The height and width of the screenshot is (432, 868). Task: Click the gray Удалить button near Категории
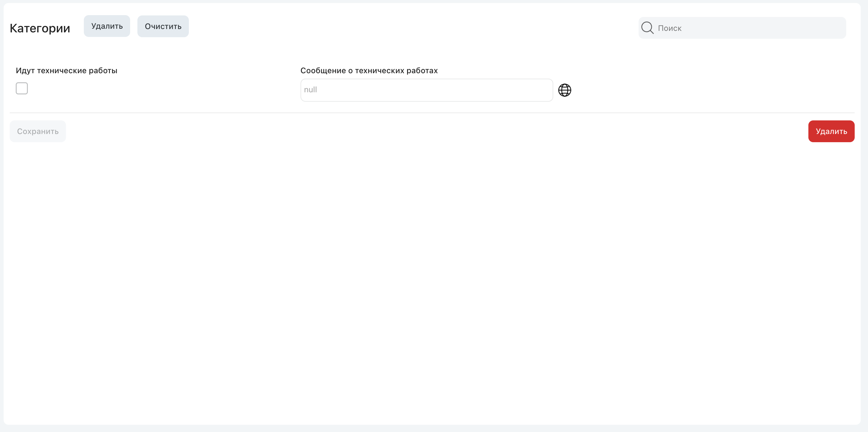pyautogui.click(x=107, y=26)
